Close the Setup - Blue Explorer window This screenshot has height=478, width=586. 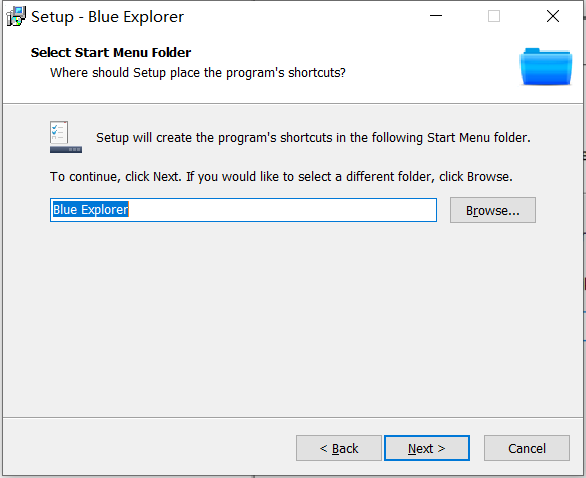553,16
